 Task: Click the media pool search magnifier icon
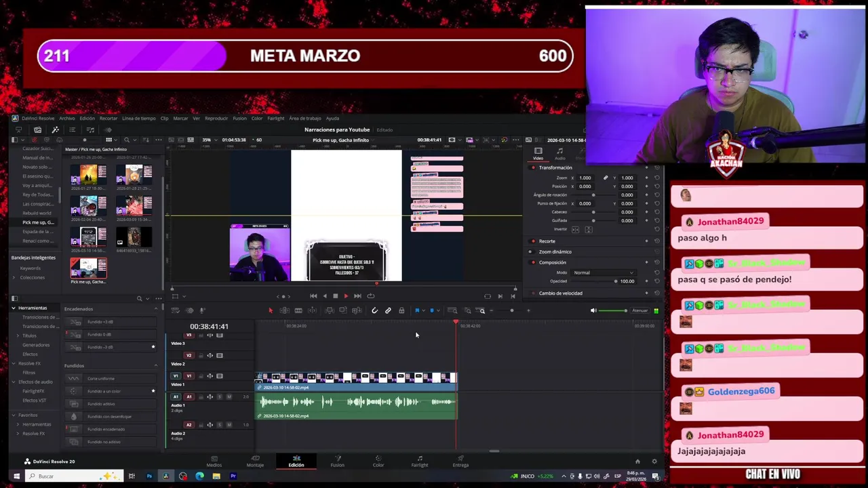coord(127,140)
